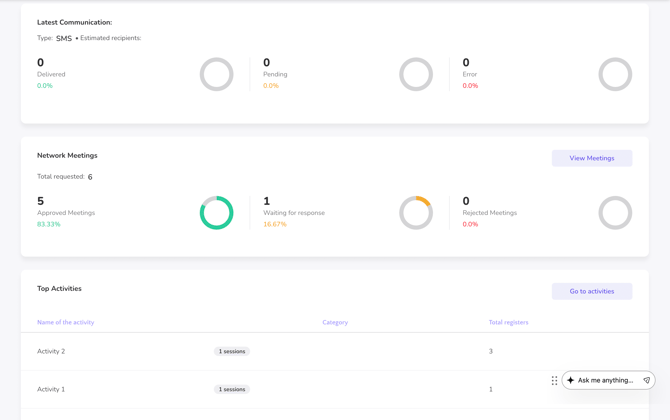The width and height of the screenshot is (670, 420).
Task: Open the Activity 1 row
Action: (51, 389)
